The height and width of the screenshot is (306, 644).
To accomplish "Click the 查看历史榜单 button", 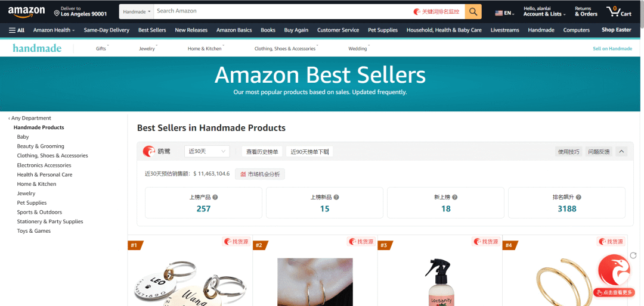I will (262, 152).
